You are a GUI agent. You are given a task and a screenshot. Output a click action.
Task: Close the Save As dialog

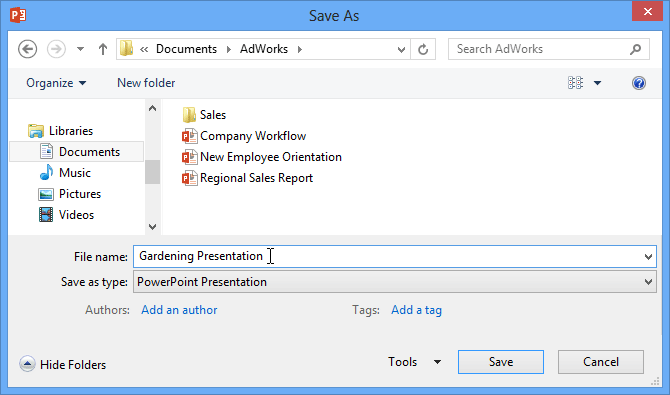tap(647, 11)
